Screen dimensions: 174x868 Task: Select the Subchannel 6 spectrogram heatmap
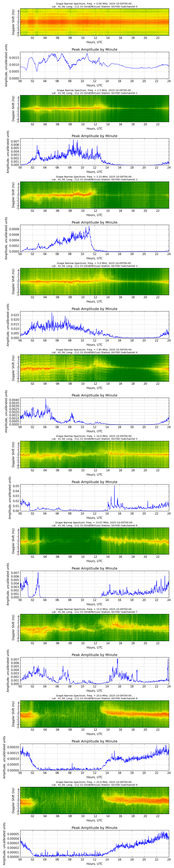click(x=95, y=540)
